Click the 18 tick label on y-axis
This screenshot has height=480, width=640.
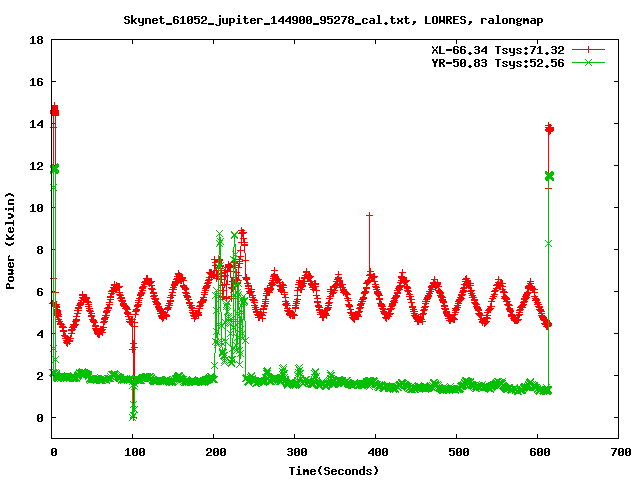35,41
